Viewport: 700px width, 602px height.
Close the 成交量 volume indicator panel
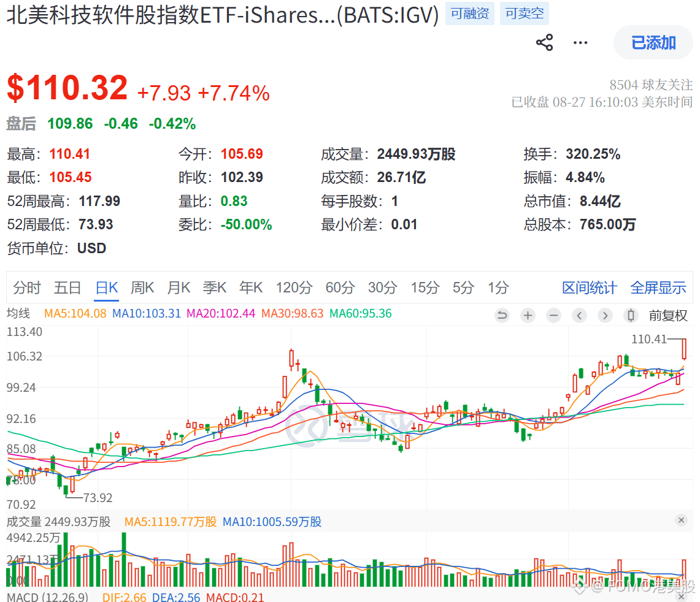tap(681, 520)
